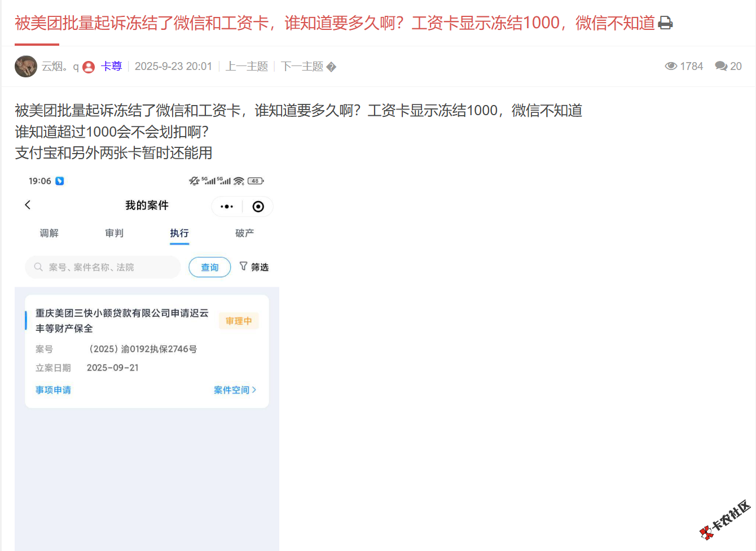Switch to the 审判 tab
Image resolution: width=756 pixels, height=551 pixels.
(114, 233)
